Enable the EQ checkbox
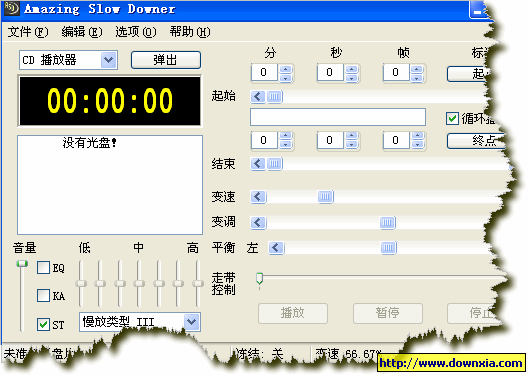The image size is (529, 375). tap(44, 268)
